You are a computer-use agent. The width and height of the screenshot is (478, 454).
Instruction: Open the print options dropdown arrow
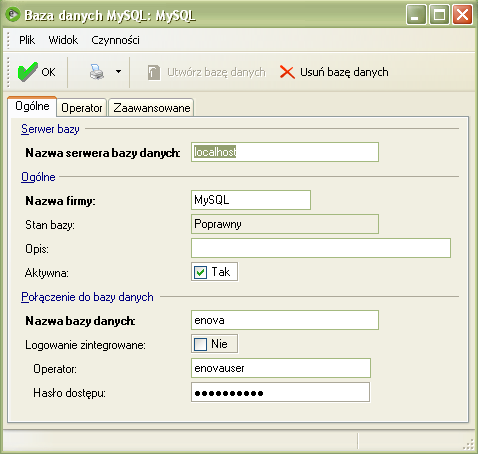pos(118,72)
